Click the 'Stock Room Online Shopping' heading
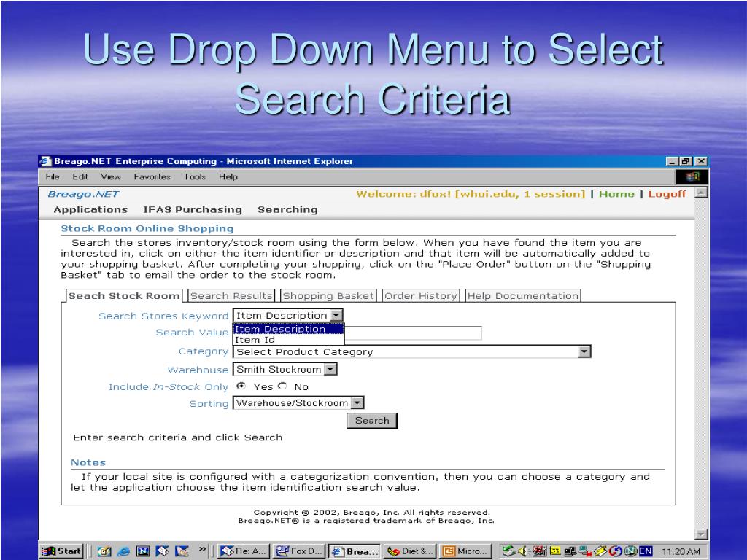The height and width of the screenshot is (560, 747). tap(147, 228)
